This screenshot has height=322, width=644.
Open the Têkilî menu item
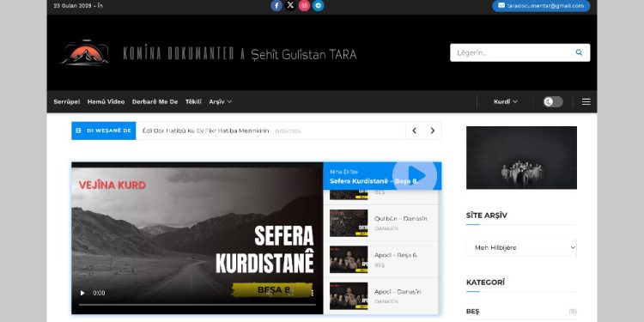coord(193,101)
